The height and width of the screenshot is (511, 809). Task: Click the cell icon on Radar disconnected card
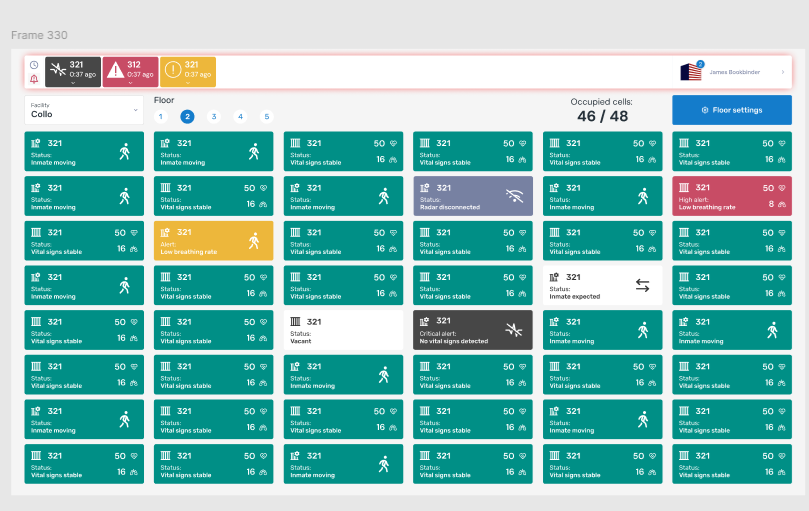(x=425, y=188)
